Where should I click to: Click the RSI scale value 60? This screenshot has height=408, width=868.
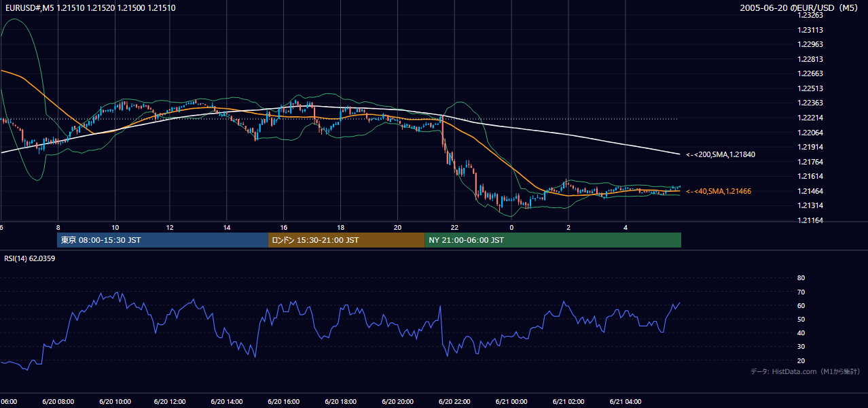point(801,305)
